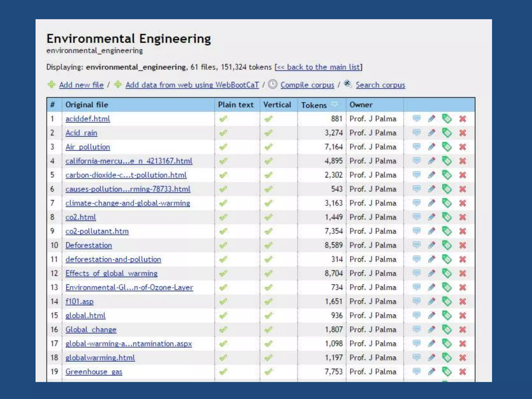Click green tag icon for Air_pollution row

pos(447,147)
